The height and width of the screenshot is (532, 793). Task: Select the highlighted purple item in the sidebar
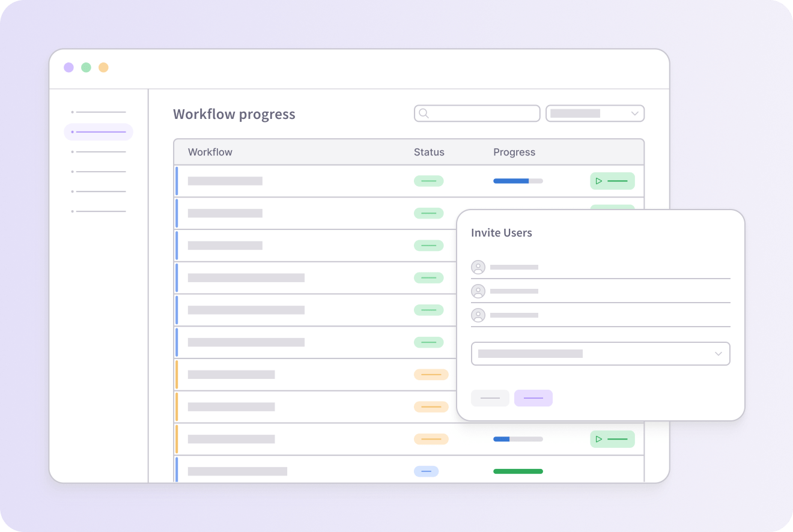click(99, 131)
